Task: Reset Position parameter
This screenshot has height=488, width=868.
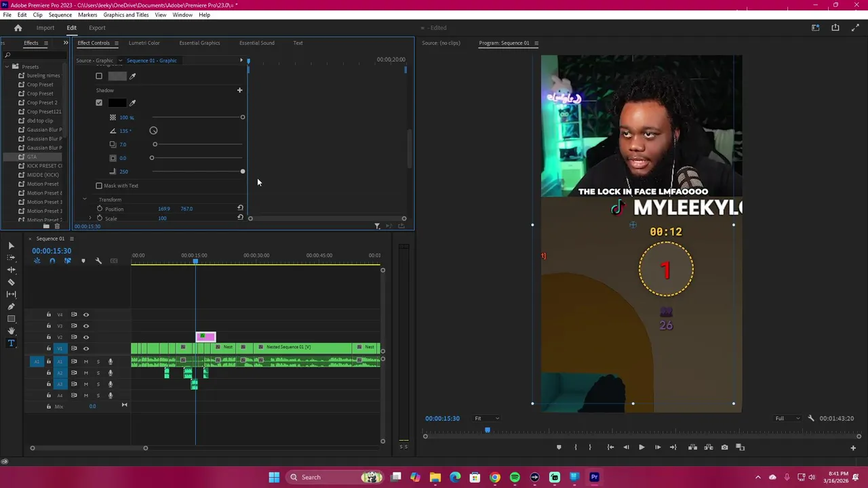Action: 240,208
